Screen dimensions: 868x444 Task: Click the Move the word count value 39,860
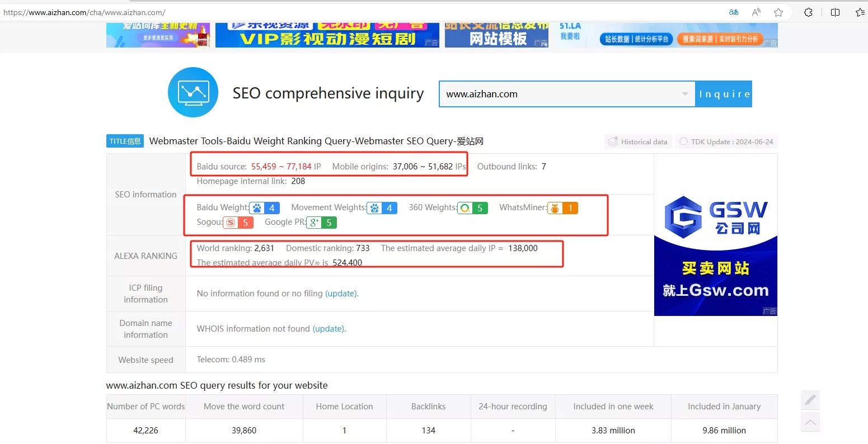[x=244, y=431]
